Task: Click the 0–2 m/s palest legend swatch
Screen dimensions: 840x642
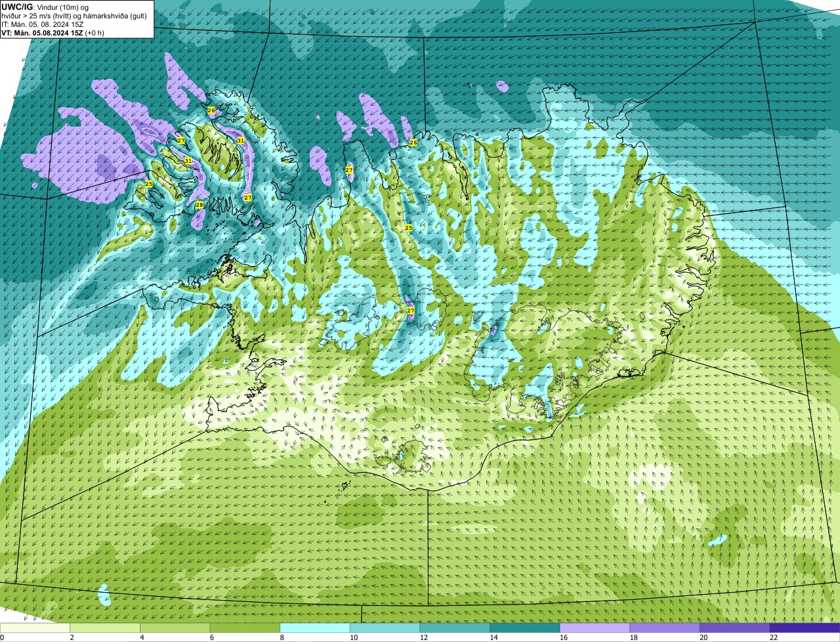Action: pyautogui.click(x=35, y=628)
